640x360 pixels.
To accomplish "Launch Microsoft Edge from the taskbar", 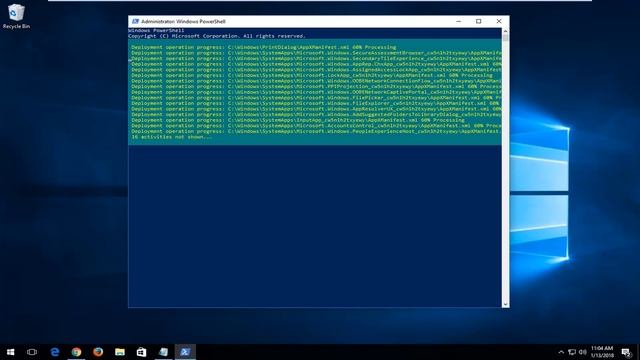I will click(x=55, y=352).
